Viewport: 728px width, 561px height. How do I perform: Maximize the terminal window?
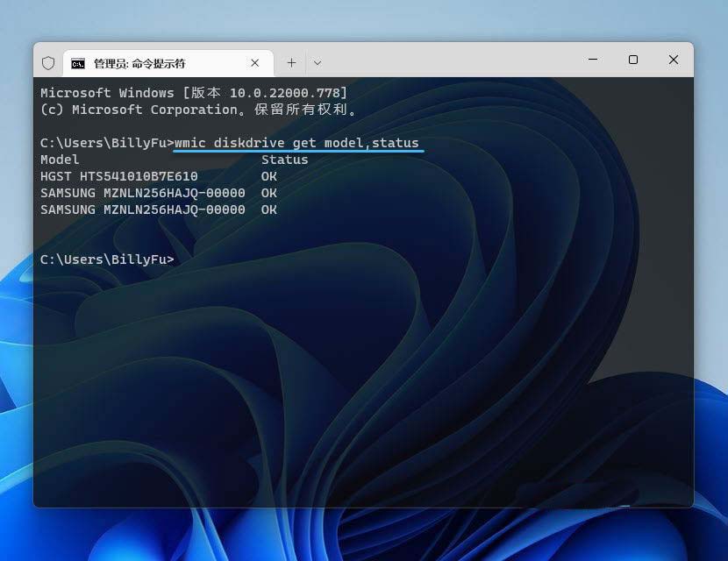click(632, 60)
